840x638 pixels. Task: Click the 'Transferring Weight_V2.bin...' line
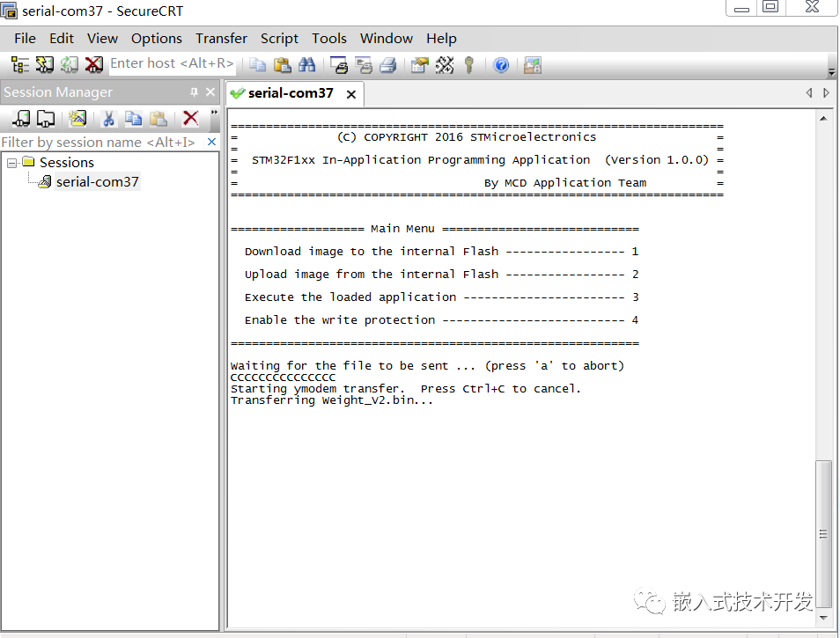click(332, 400)
